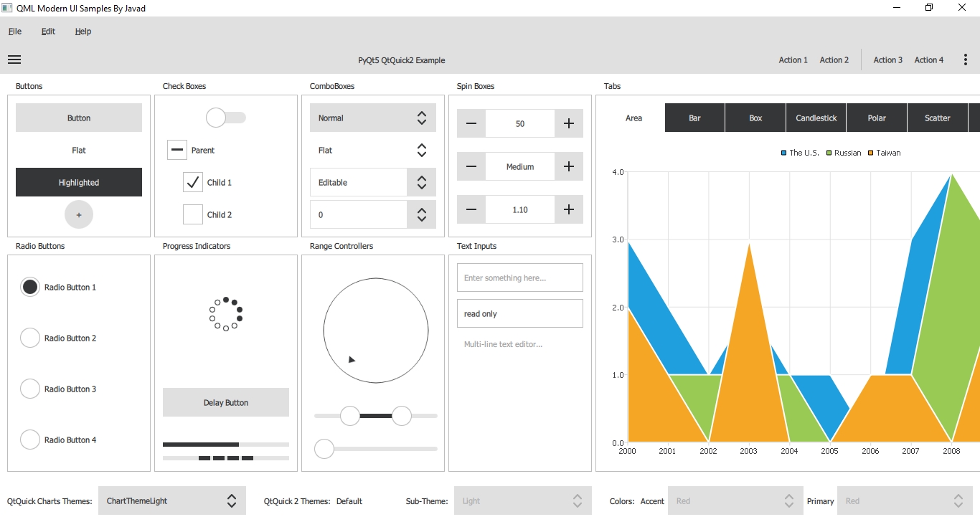Click the blue legend marker for The U.S.
Image resolution: width=980 pixels, height=522 pixels.
click(x=783, y=152)
